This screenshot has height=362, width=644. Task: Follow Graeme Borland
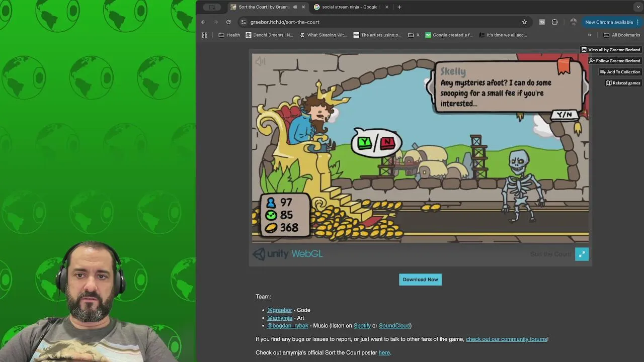(614, 61)
